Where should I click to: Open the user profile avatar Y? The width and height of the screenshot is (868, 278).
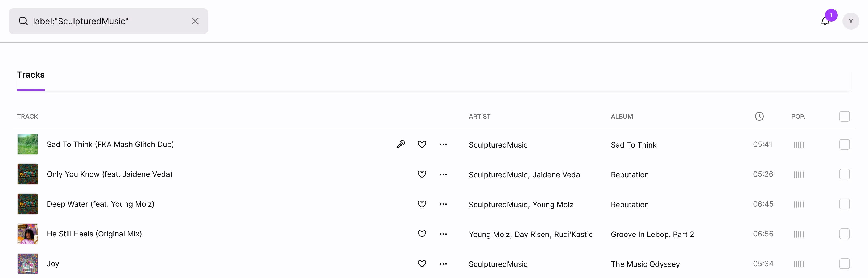(x=850, y=21)
